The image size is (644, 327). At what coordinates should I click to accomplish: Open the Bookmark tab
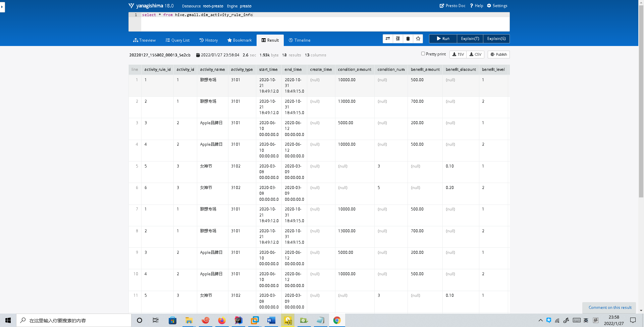click(239, 40)
